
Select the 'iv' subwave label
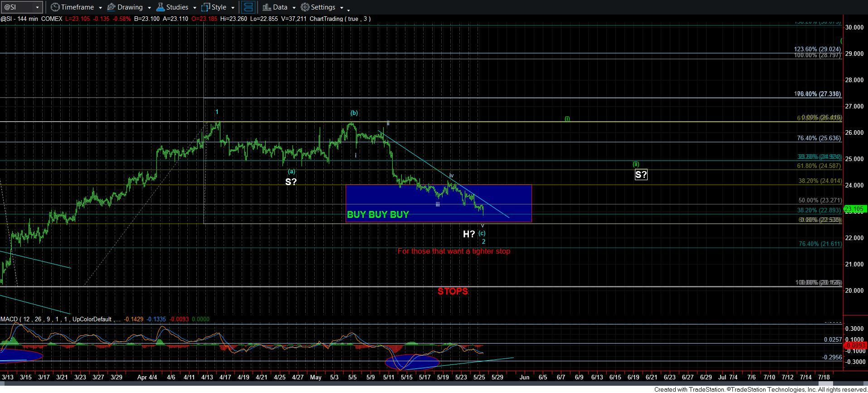pyautogui.click(x=452, y=175)
